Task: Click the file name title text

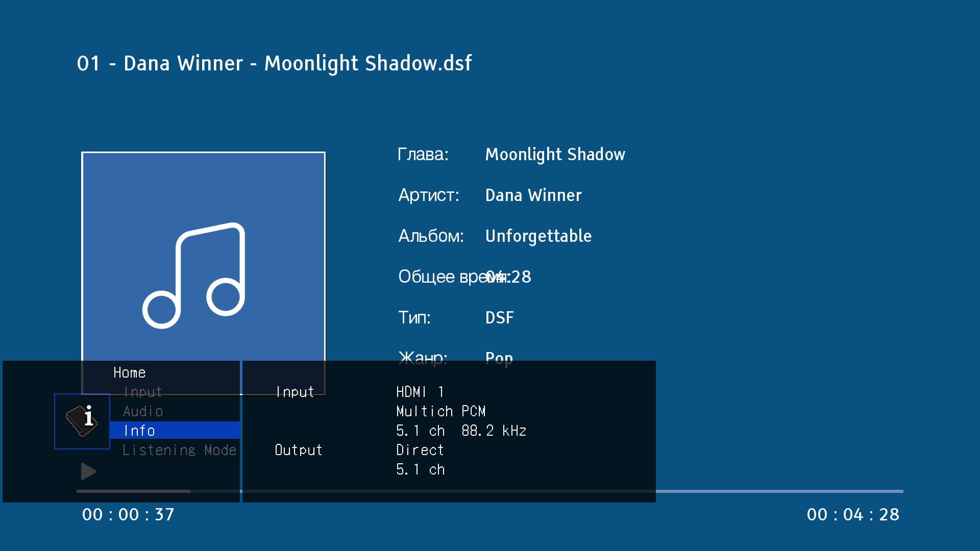Action: [x=274, y=63]
